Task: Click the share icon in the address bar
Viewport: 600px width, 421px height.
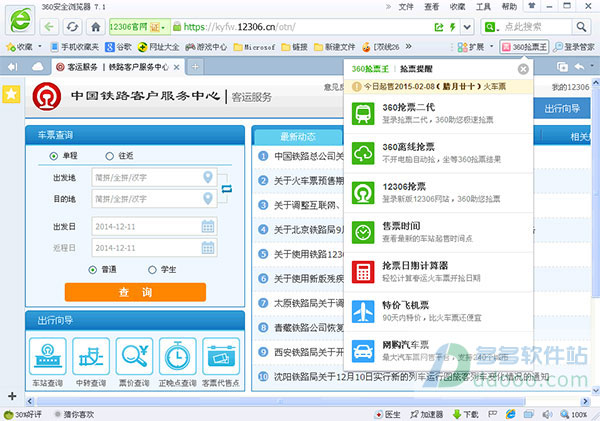Action: coord(439,27)
